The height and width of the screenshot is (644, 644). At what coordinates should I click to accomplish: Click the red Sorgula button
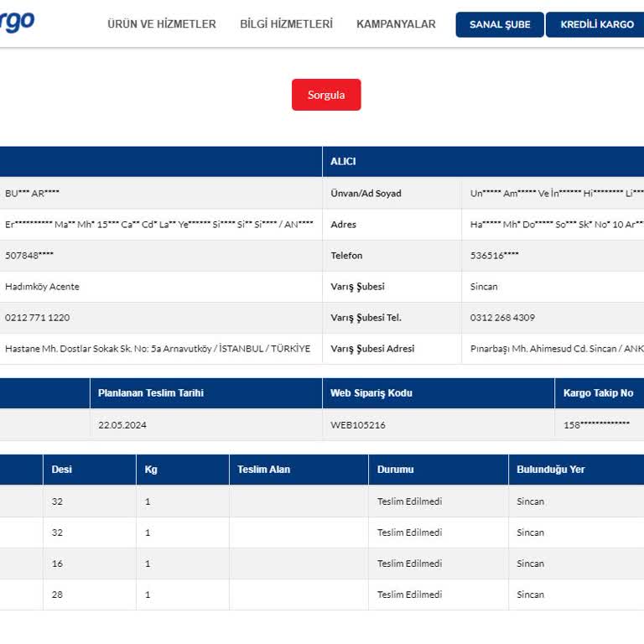(326, 95)
